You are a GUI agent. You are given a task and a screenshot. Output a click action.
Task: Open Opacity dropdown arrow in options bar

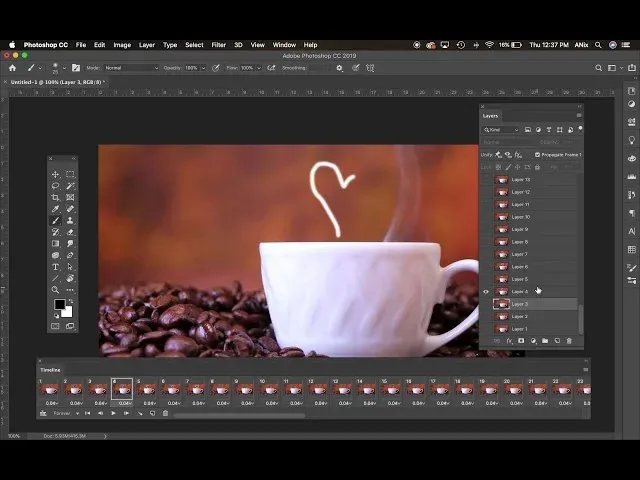pyautogui.click(x=203, y=68)
